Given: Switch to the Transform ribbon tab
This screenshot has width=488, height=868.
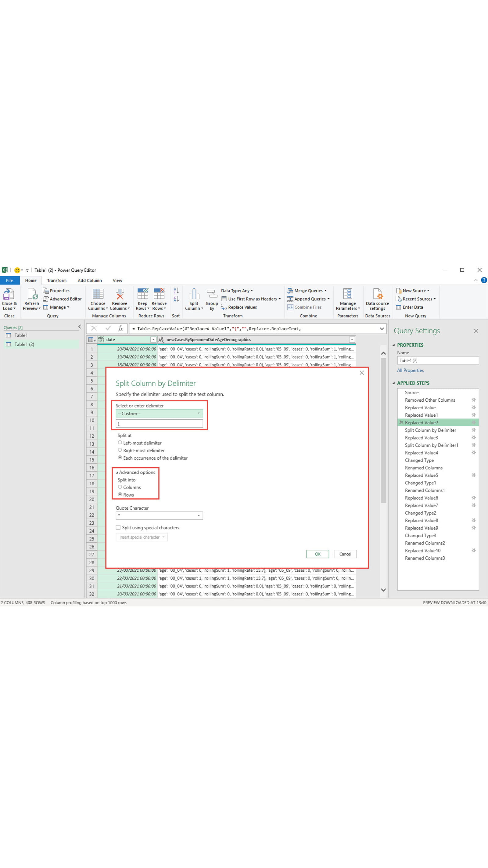Looking at the screenshot, I should tap(57, 280).
